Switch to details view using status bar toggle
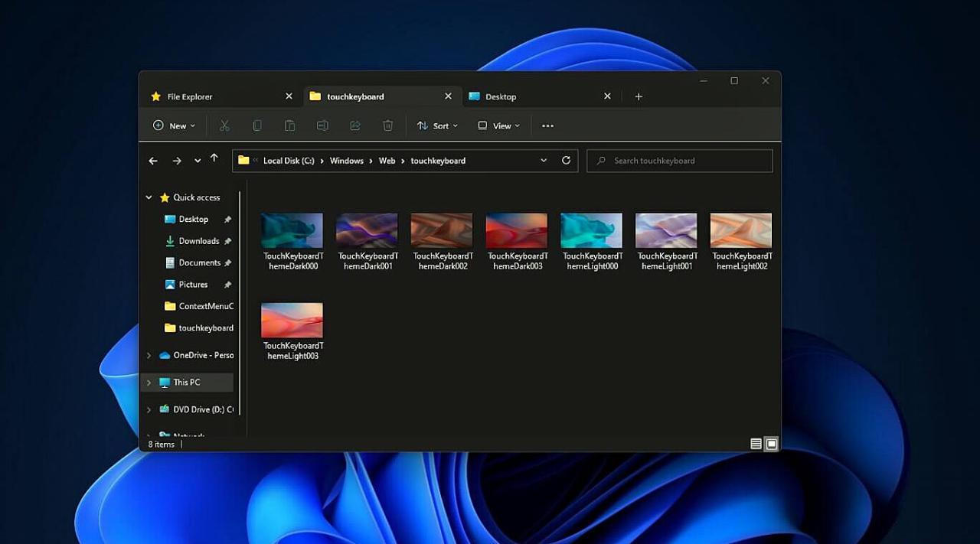The height and width of the screenshot is (544, 980). pyautogui.click(x=755, y=444)
